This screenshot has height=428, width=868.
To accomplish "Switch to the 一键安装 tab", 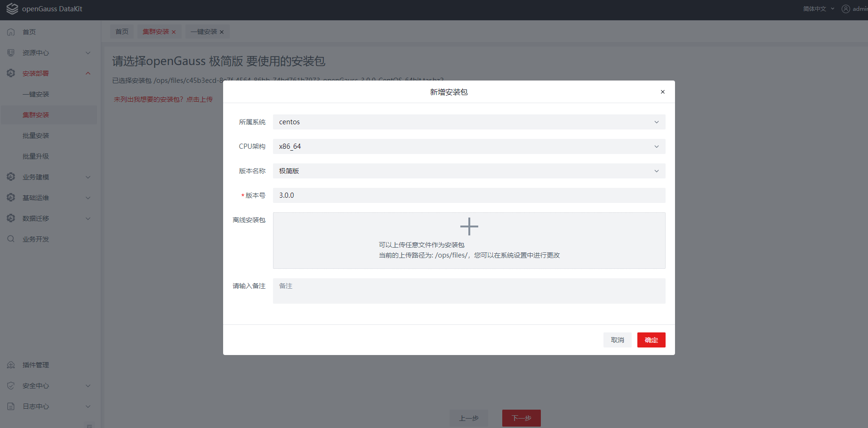I will tap(204, 32).
